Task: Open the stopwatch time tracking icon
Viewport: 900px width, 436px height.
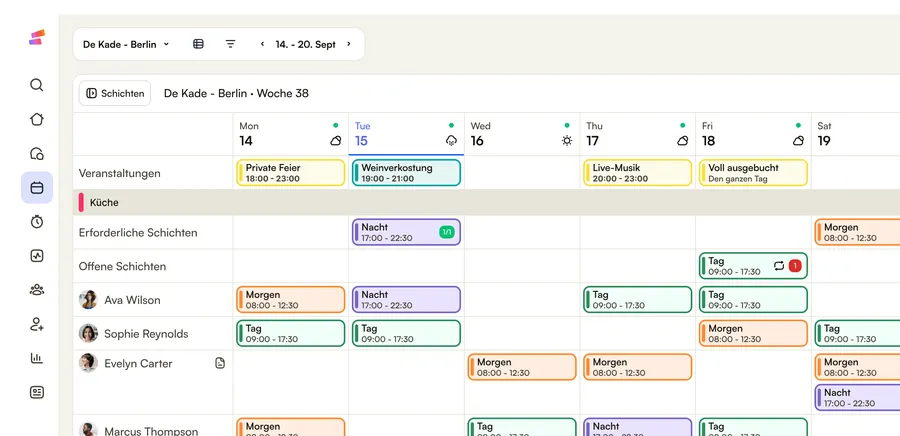Action: (x=37, y=222)
